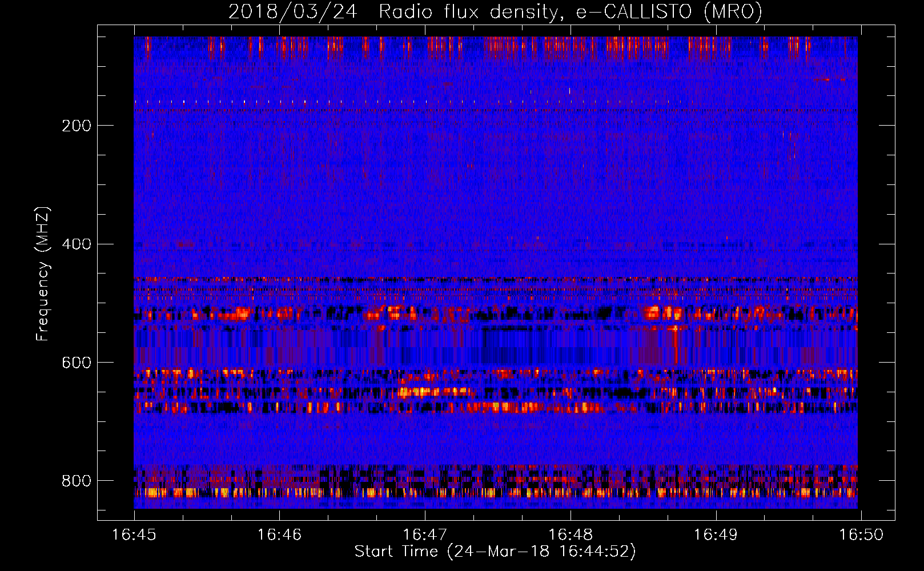The width and height of the screenshot is (924, 571).
Task: Click the 16:48 time tick label
Action: [571, 535]
